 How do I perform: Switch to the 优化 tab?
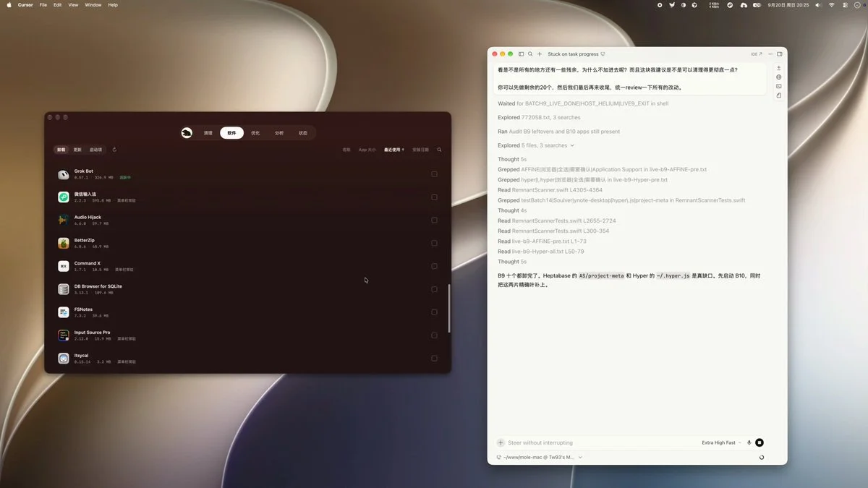(x=255, y=133)
